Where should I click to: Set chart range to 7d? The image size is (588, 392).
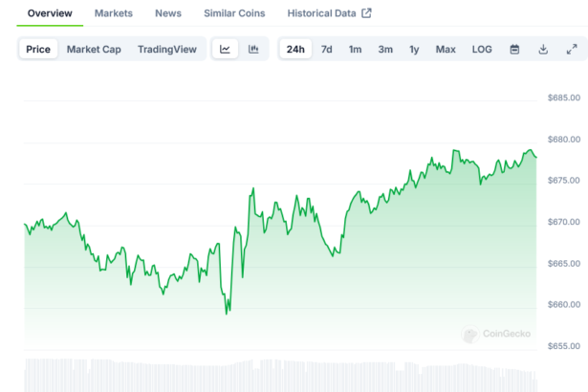pos(327,49)
